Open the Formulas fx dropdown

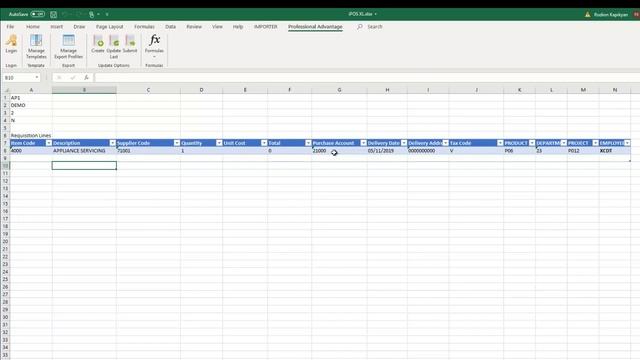(154, 46)
